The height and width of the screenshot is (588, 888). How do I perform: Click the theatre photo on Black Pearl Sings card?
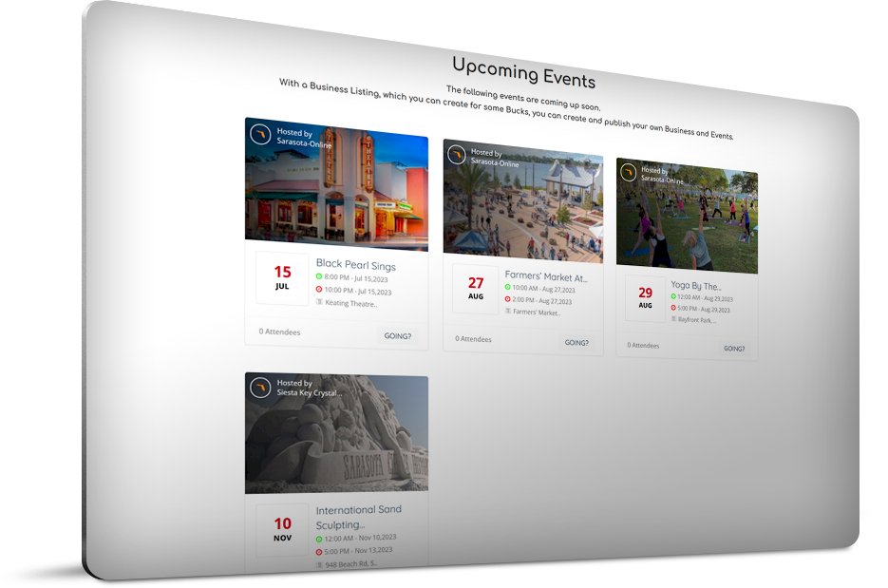(x=336, y=195)
